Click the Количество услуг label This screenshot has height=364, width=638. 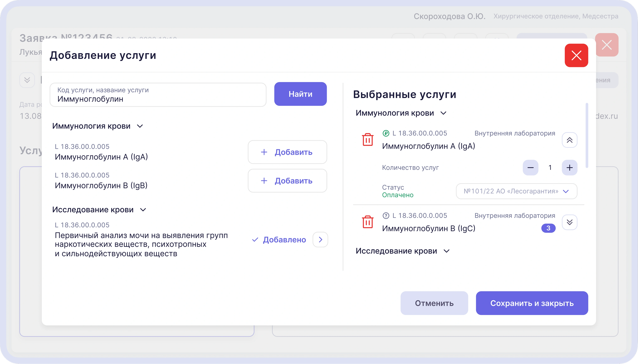tap(410, 167)
